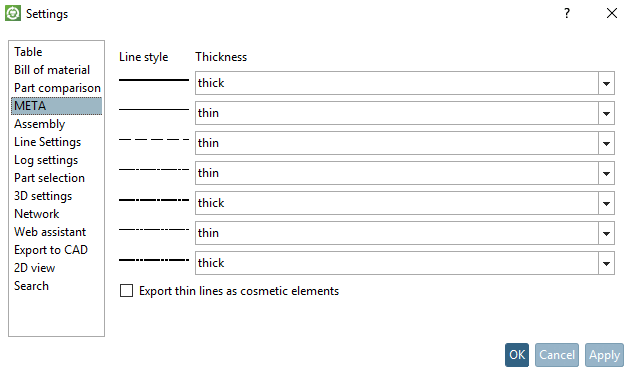Image resolution: width=633 pixels, height=373 pixels.
Task: Close the Settings dialog window
Action: pyautogui.click(x=612, y=13)
